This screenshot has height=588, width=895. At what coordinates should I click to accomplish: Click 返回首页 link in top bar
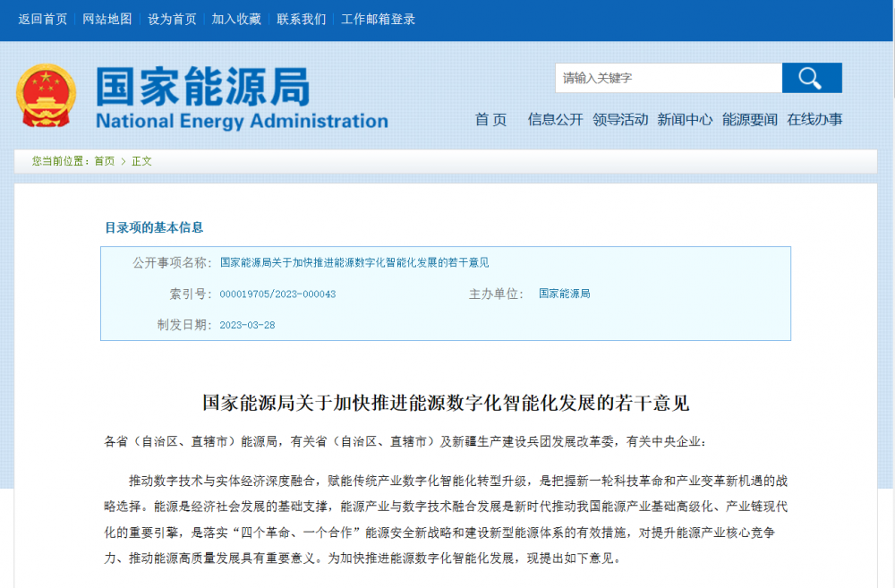point(43,19)
